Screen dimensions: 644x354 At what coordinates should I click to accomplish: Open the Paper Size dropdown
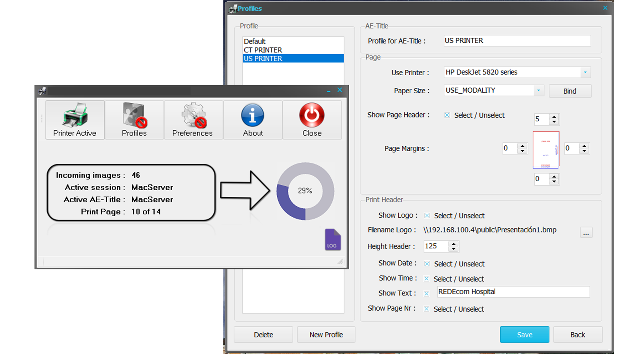538,91
